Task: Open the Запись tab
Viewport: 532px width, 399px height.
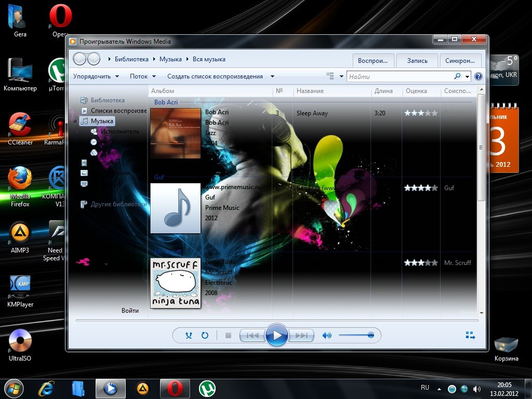Action: (417, 60)
